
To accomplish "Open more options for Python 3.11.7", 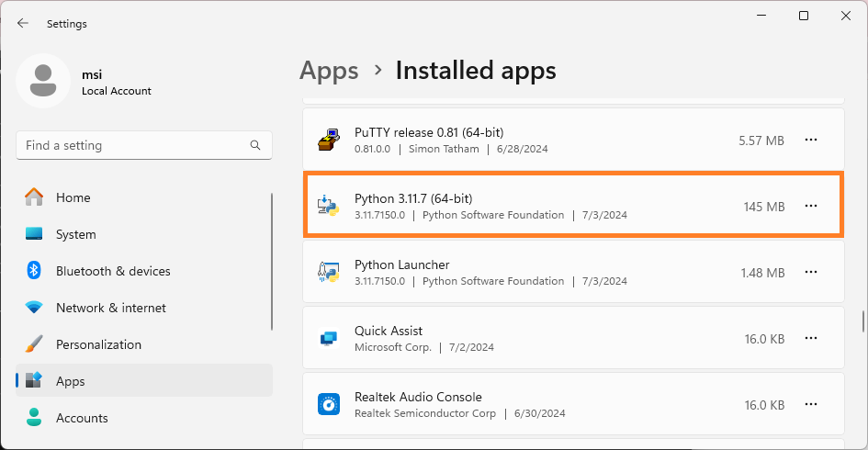I will 810,207.
